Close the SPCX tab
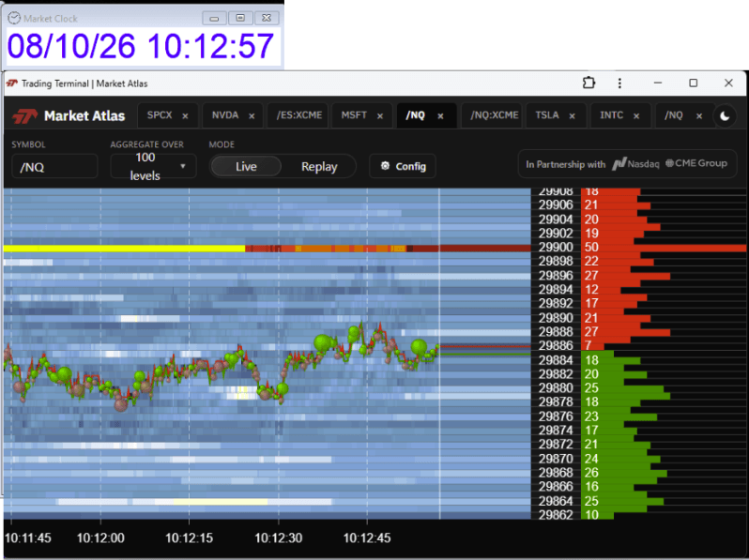This screenshot has width=749, height=560. (x=185, y=116)
